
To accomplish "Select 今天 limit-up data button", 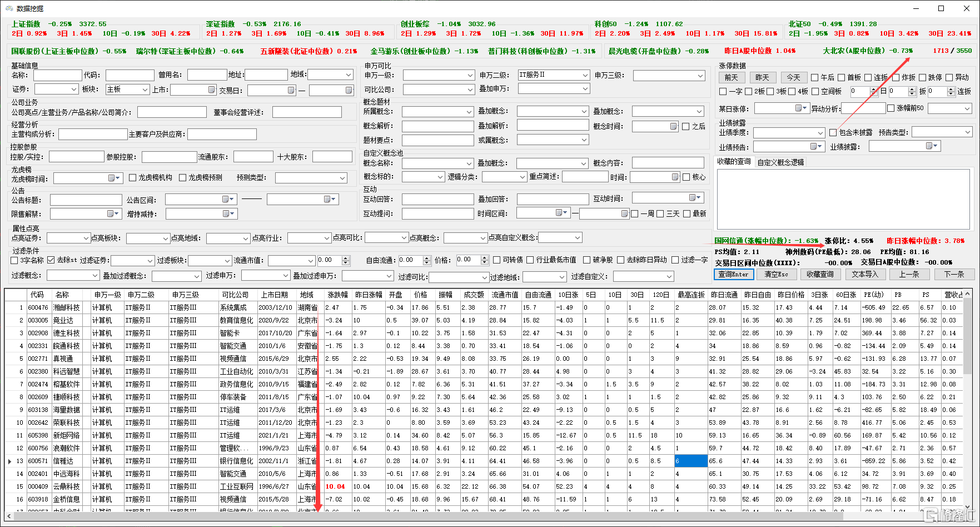I will [793, 78].
